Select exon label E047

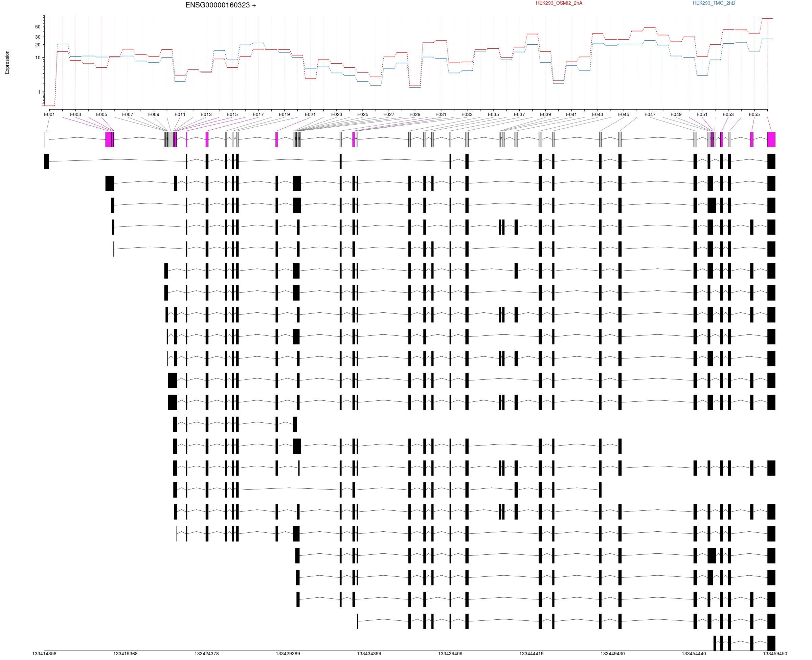coord(650,114)
